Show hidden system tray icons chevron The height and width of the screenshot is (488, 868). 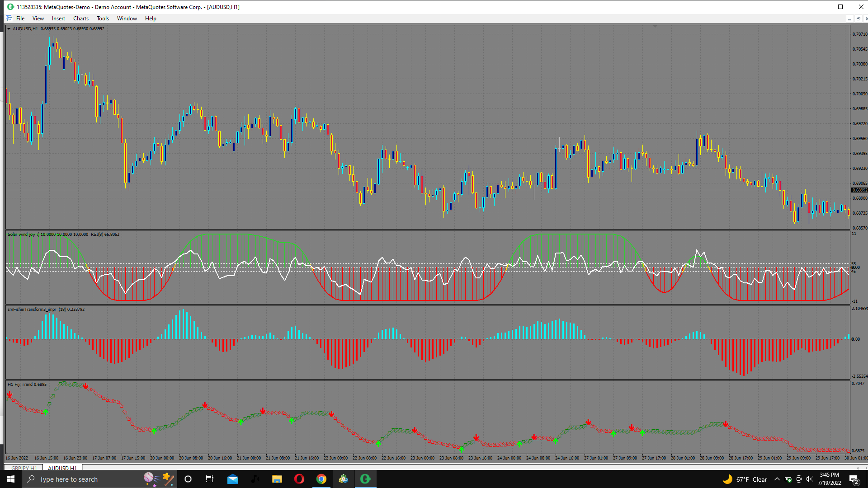(777, 479)
